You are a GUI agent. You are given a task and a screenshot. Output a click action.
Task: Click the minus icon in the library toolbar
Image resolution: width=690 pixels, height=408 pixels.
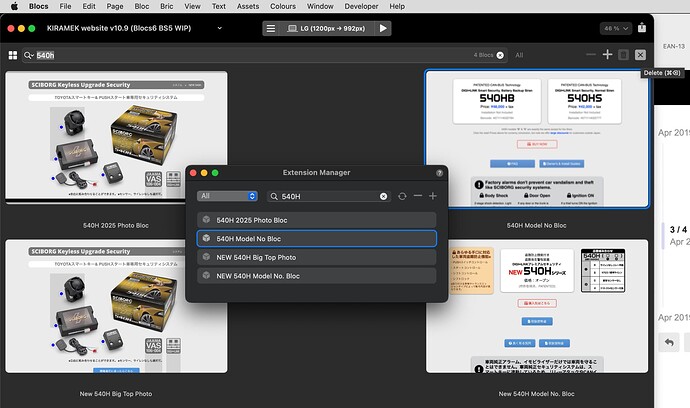591,55
